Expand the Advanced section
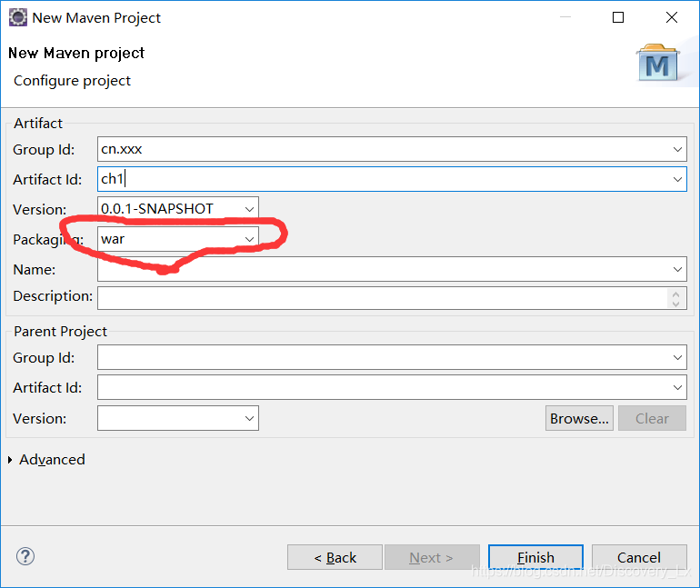700x588 pixels. pyautogui.click(x=10, y=460)
